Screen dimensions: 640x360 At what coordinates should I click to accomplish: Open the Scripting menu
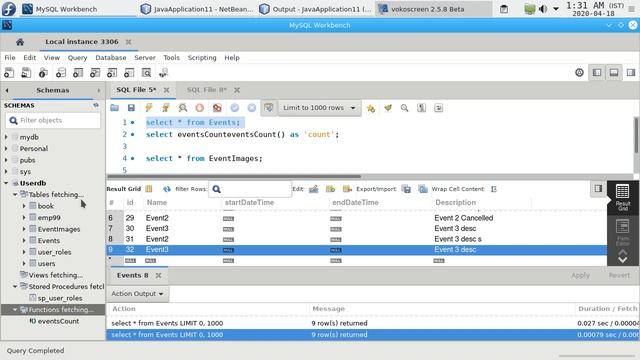[202, 58]
